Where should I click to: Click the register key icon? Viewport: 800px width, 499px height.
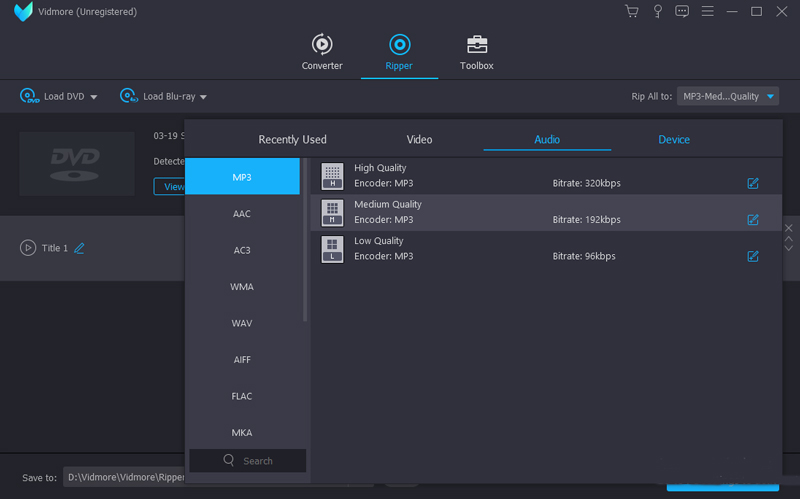click(657, 12)
